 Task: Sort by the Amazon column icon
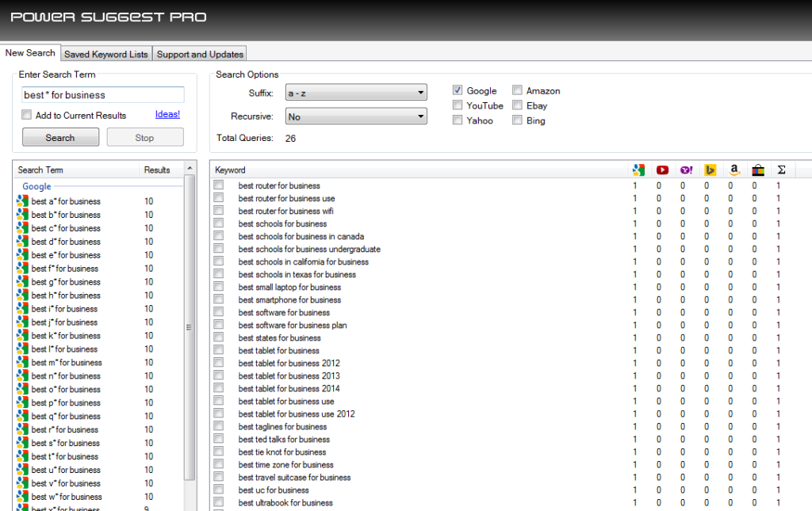tap(733, 170)
